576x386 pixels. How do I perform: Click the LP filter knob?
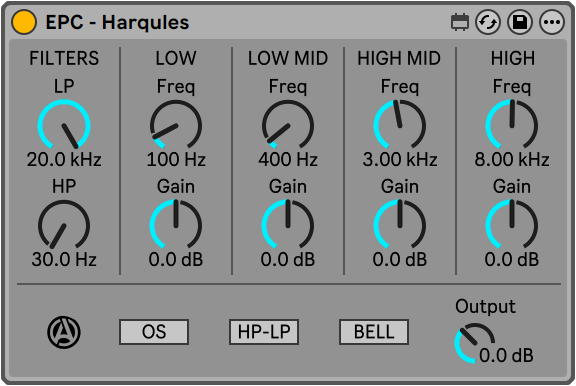coord(64,126)
